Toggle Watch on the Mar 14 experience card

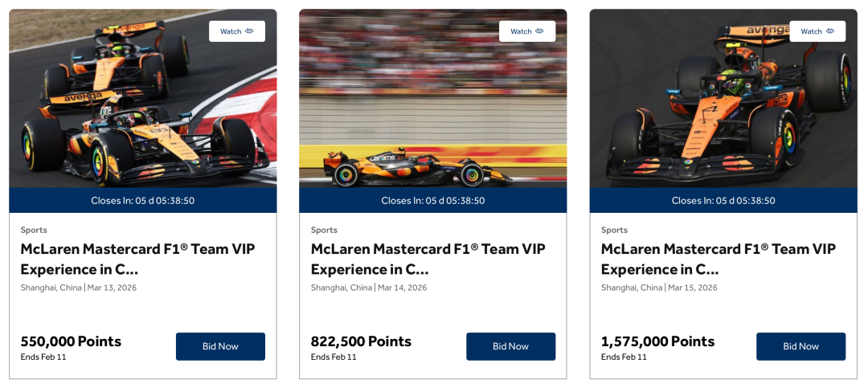[527, 31]
